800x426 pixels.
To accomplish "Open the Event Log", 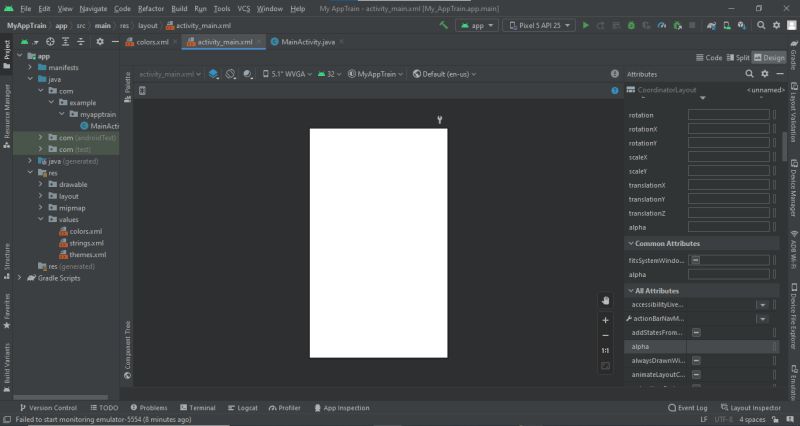I will click(x=688, y=408).
